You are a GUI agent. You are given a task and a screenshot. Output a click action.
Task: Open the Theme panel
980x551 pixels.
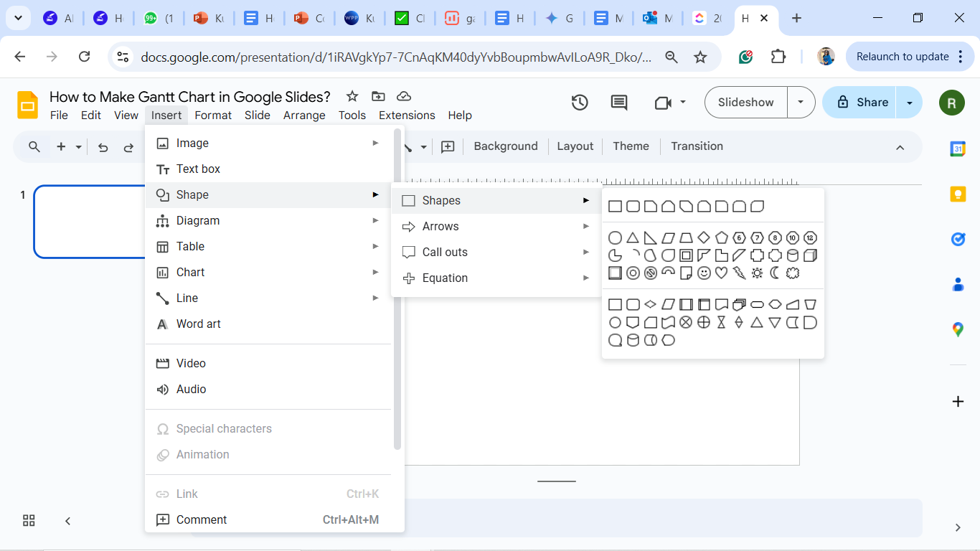(x=631, y=146)
